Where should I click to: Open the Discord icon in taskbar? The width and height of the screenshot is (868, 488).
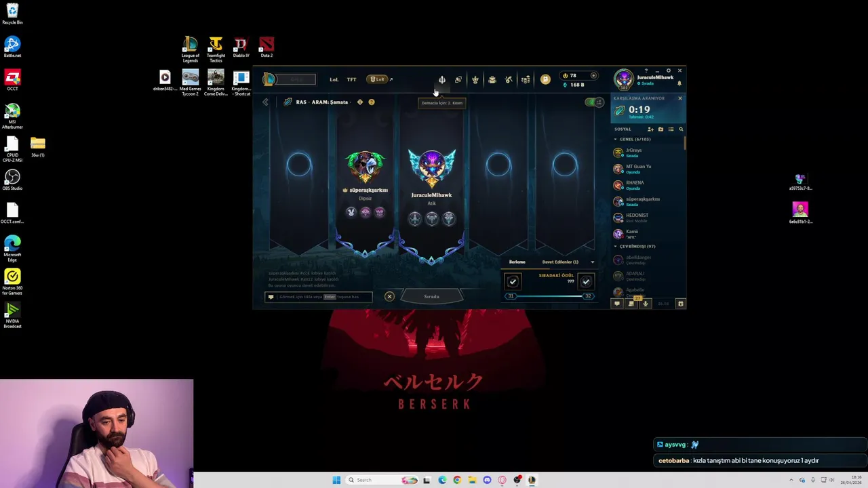pos(487,480)
